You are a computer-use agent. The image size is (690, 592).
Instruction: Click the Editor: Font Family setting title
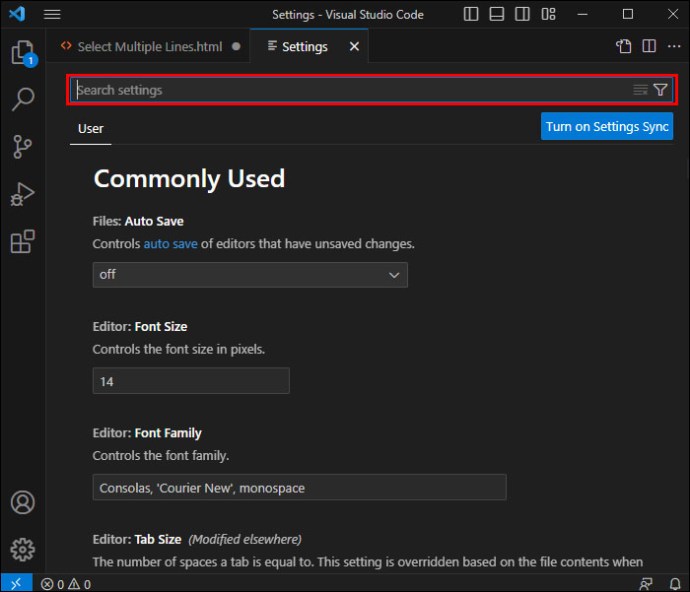coord(147,433)
